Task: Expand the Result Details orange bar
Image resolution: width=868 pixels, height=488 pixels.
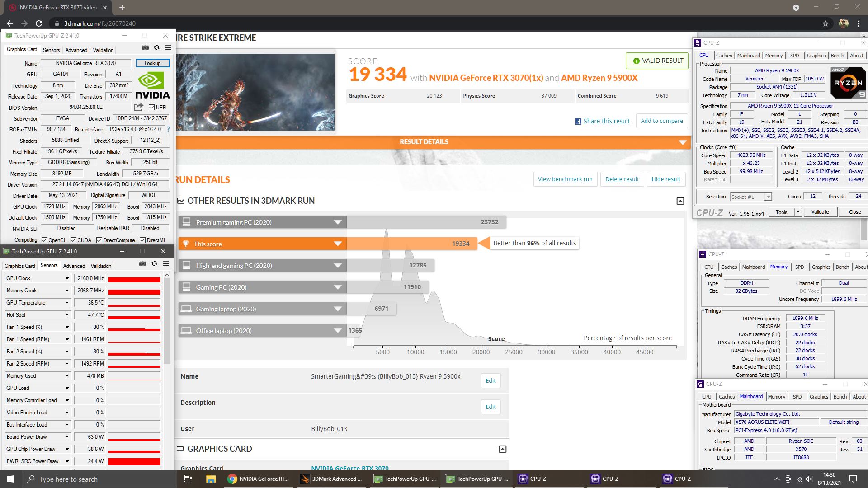Action: coord(433,142)
